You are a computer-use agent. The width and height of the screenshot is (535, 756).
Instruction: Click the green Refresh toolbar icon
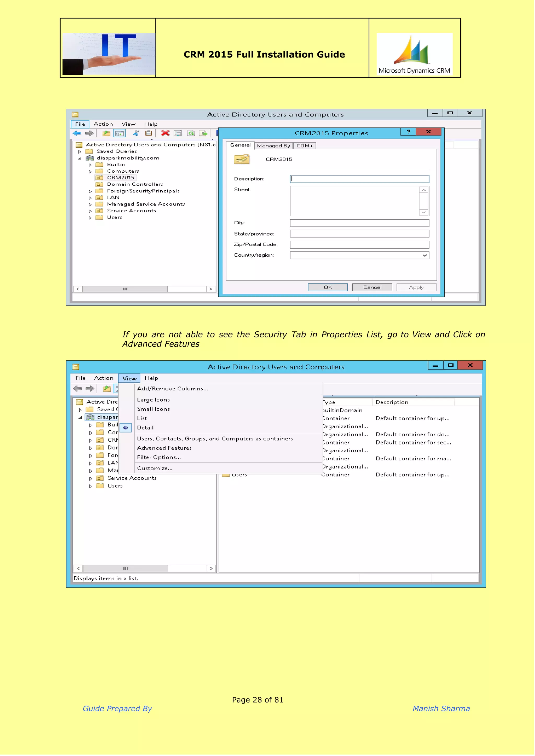(191, 133)
